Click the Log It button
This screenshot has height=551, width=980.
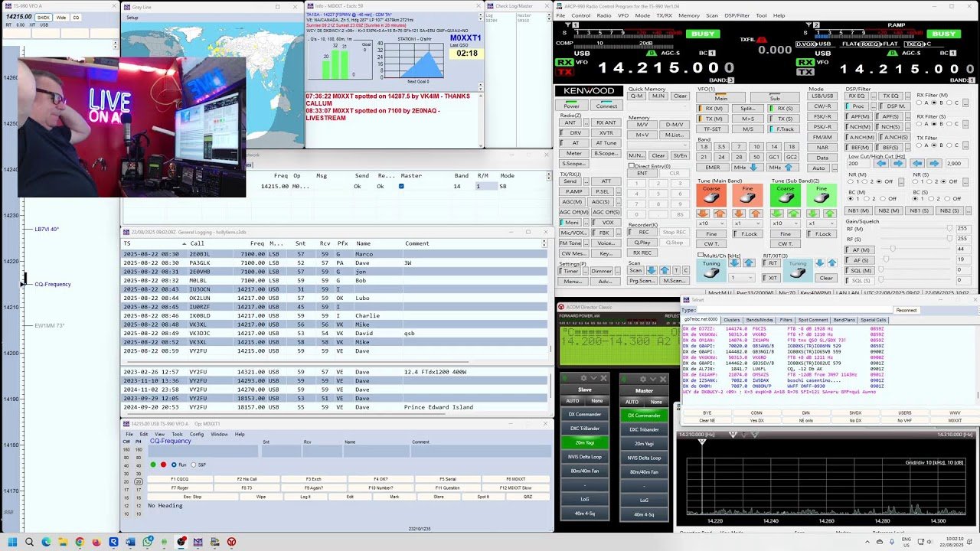[305, 497]
